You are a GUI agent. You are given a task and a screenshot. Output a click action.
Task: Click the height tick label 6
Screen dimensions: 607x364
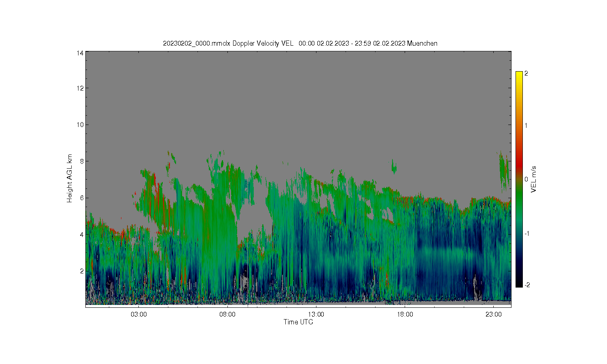pos(82,198)
